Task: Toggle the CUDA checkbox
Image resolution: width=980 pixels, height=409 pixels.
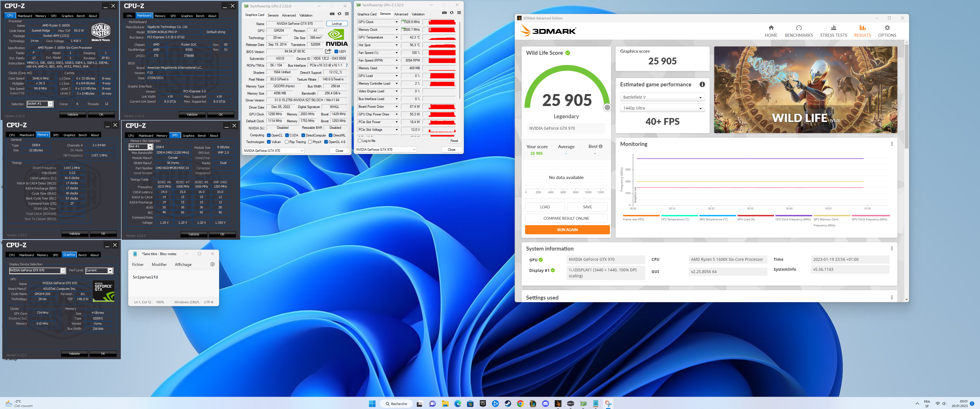Action: (287, 135)
